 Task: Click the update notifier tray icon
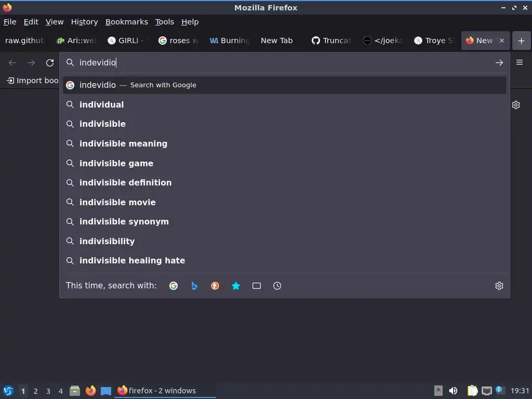(x=500, y=390)
